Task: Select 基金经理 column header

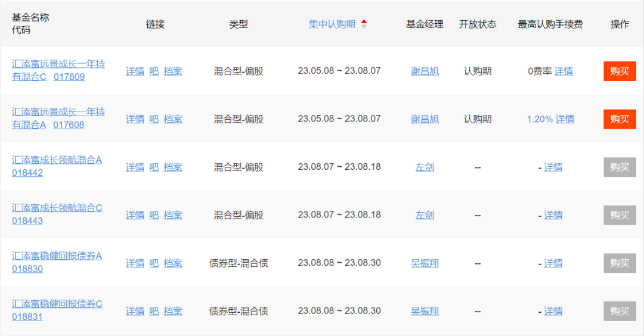Action: tap(425, 24)
